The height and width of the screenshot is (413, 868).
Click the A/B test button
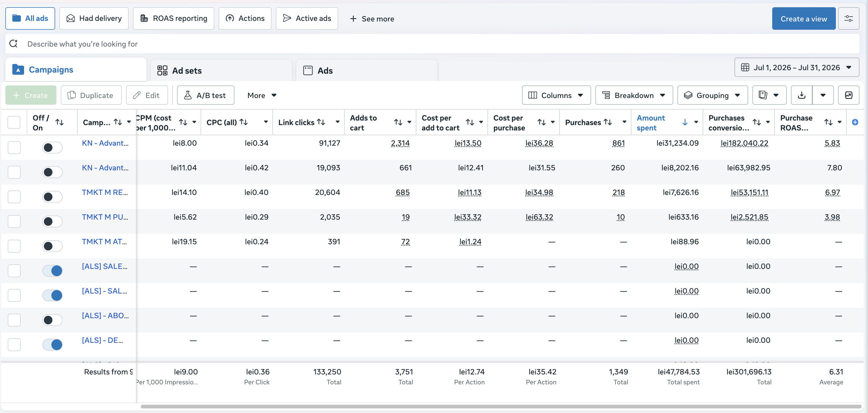click(x=205, y=96)
